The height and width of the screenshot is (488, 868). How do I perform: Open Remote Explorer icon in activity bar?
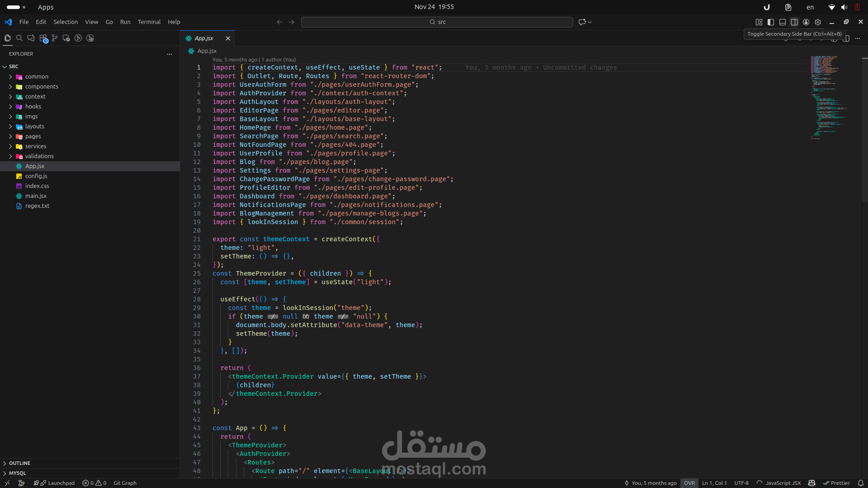[66, 38]
